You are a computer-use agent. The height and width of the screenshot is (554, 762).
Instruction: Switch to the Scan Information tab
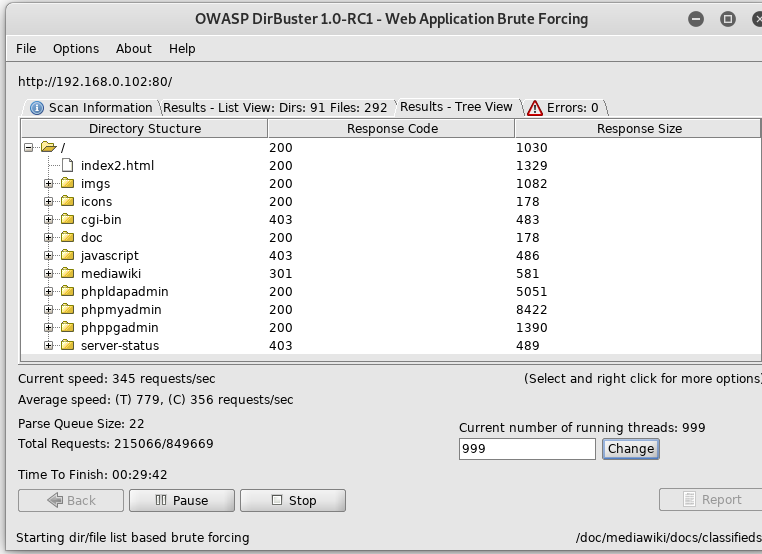pos(91,107)
